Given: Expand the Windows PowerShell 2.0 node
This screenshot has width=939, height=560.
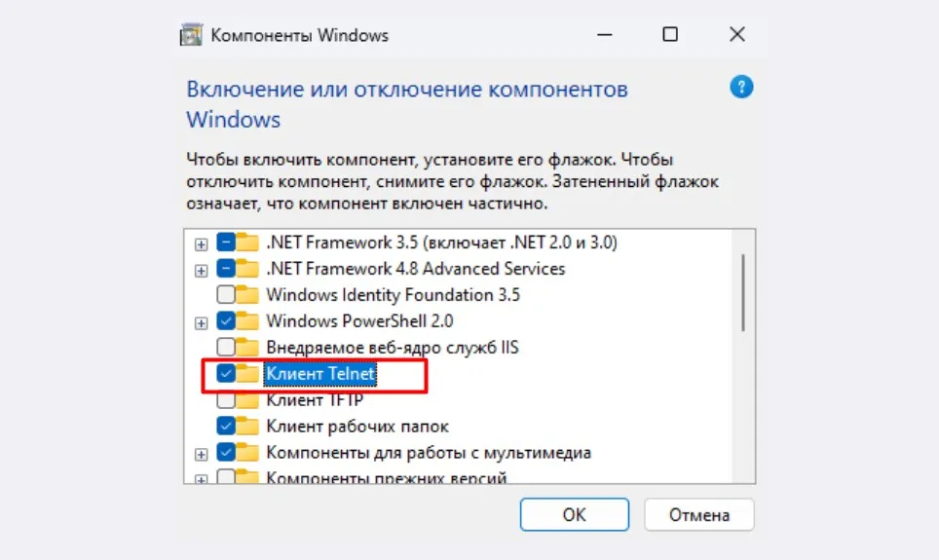Looking at the screenshot, I should [202, 323].
